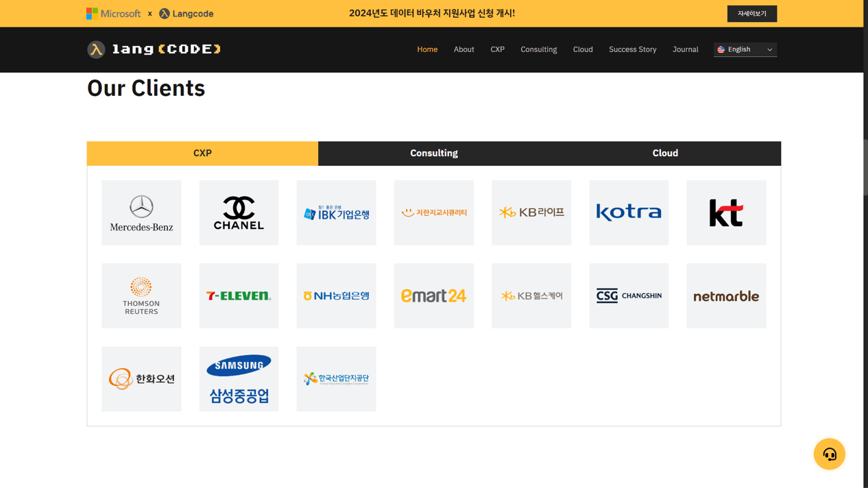Go to Home in navigation

(427, 49)
